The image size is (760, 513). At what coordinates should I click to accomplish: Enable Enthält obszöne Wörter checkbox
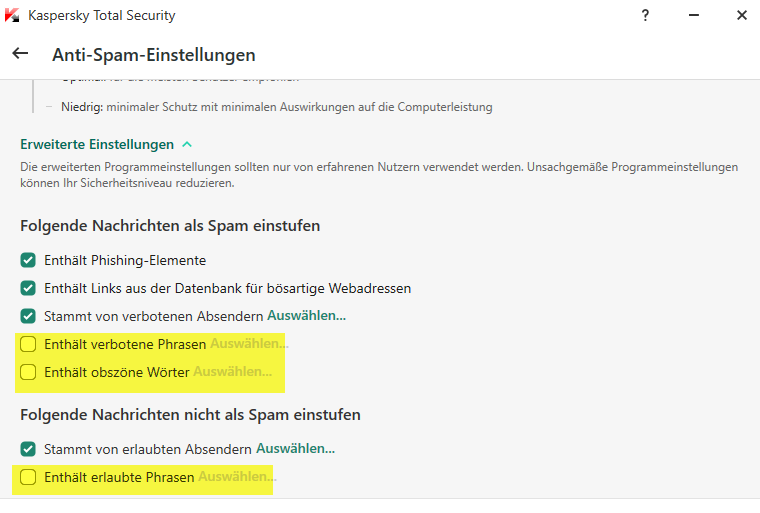coord(28,372)
